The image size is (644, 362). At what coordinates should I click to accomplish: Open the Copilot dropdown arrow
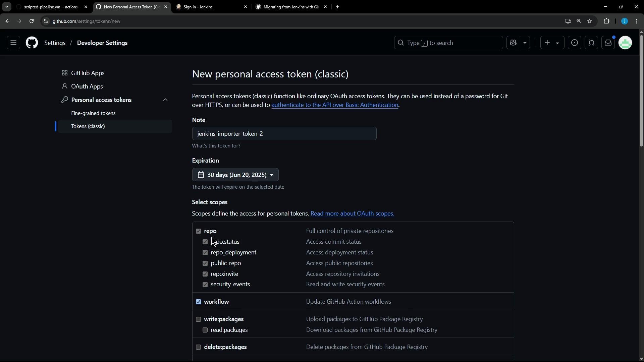click(x=525, y=43)
